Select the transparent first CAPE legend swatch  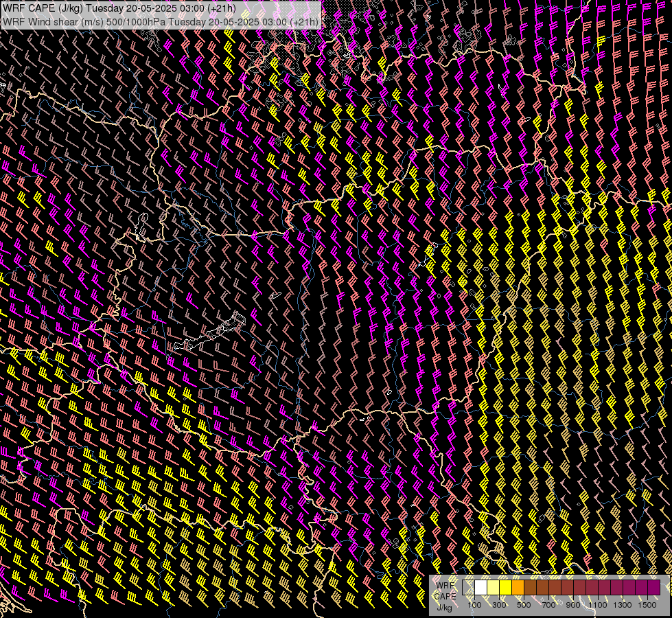point(468,588)
